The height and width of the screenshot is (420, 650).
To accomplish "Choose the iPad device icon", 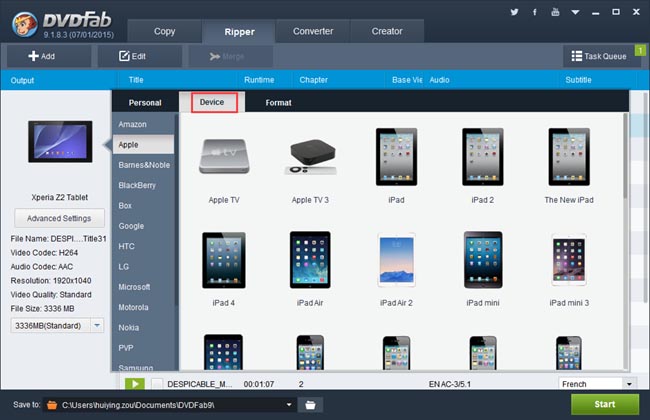I will coord(396,157).
